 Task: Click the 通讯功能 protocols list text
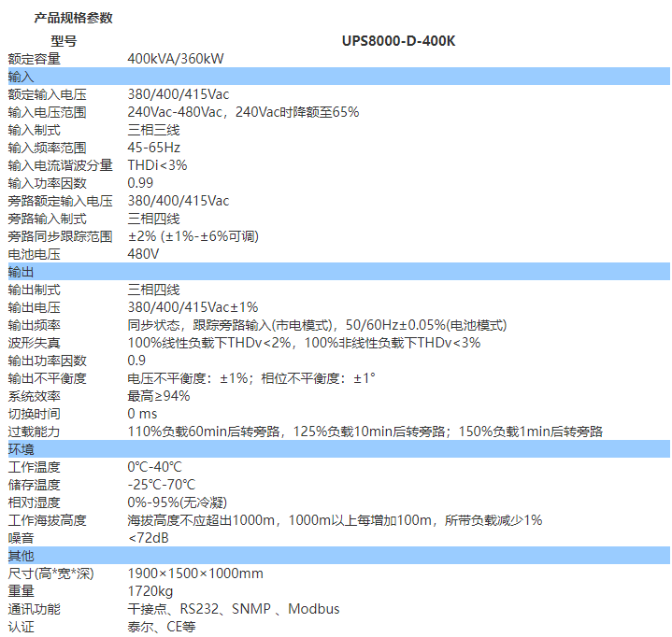[233, 609]
